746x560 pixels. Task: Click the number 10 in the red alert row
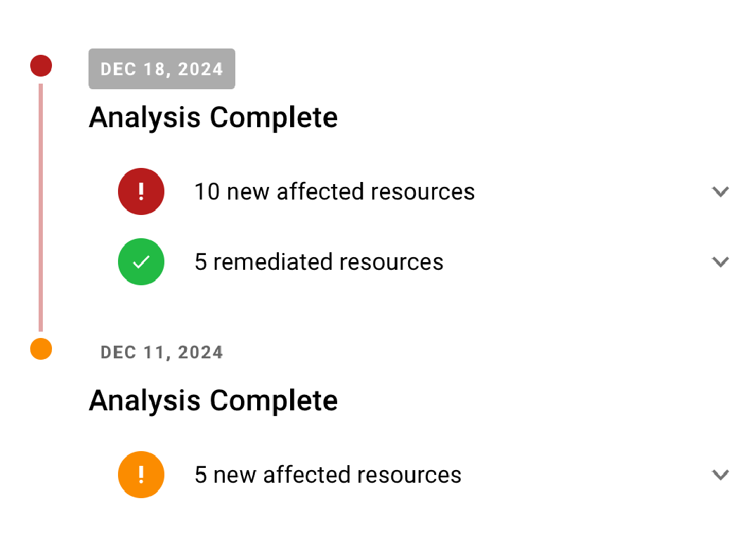pyautogui.click(x=207, y=192)
